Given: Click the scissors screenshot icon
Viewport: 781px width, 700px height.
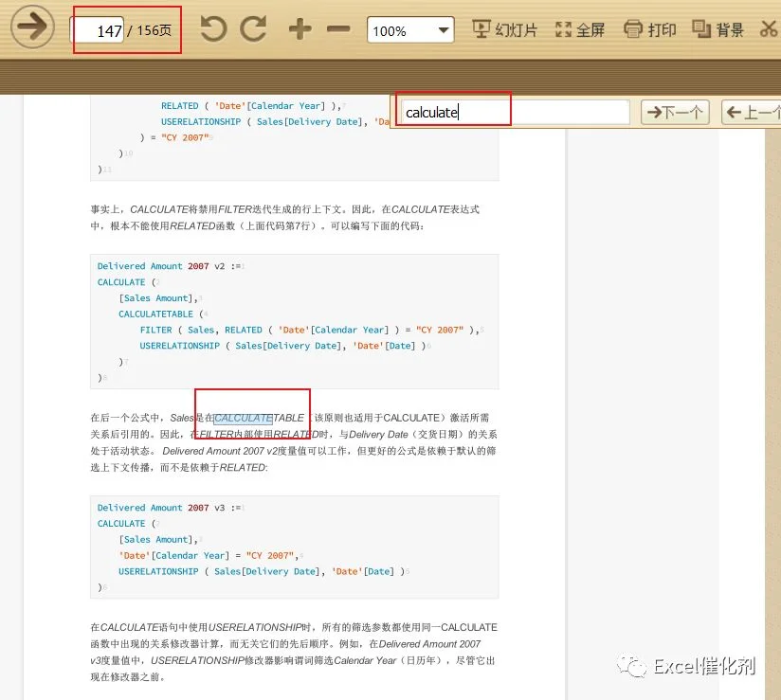Looking at the screenshot, I should point(769,28).
